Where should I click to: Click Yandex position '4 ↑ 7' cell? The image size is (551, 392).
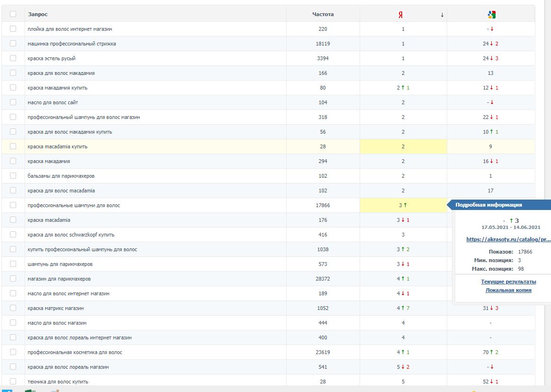click(x=403, y=308)
